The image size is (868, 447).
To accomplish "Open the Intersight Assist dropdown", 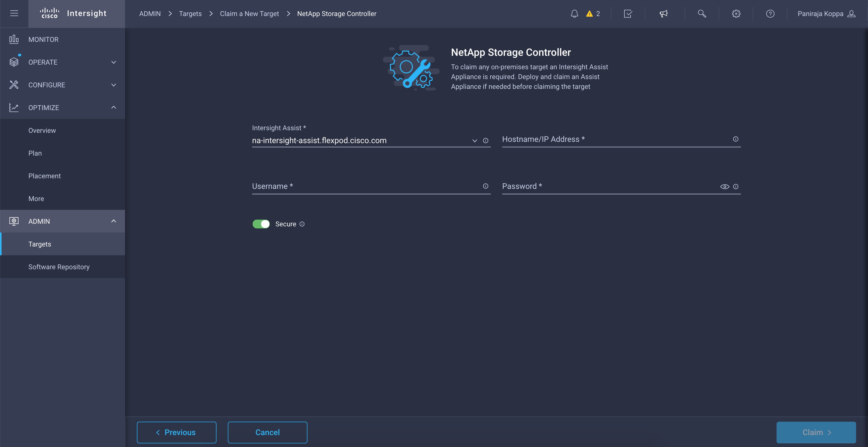I will (x=475, y=141).
